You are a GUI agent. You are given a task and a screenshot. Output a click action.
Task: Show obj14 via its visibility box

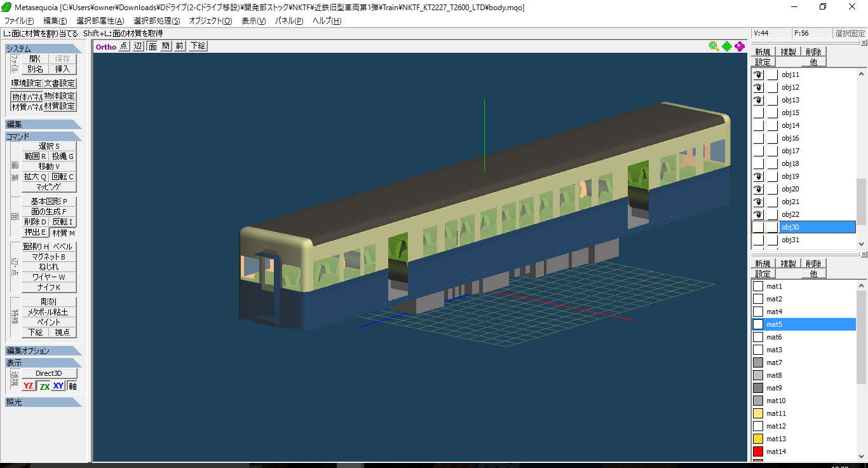pos(758,125)
